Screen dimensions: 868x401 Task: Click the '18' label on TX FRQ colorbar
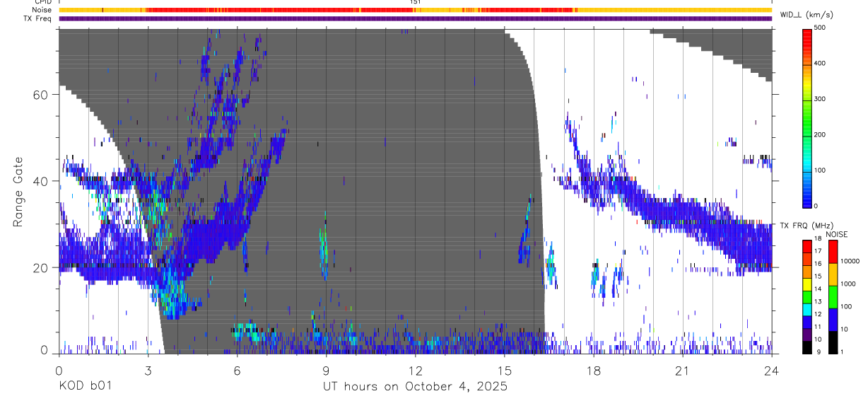click(819, 240)
